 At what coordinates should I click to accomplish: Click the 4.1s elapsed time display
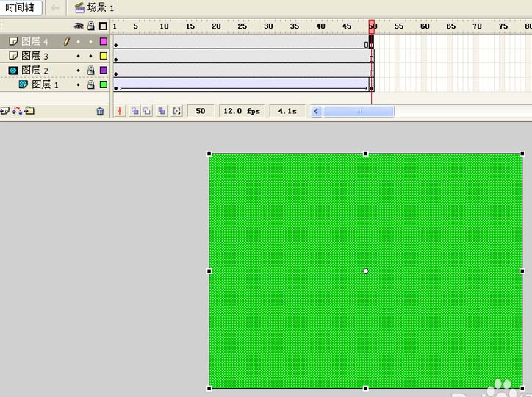click(x=287, y=111)
